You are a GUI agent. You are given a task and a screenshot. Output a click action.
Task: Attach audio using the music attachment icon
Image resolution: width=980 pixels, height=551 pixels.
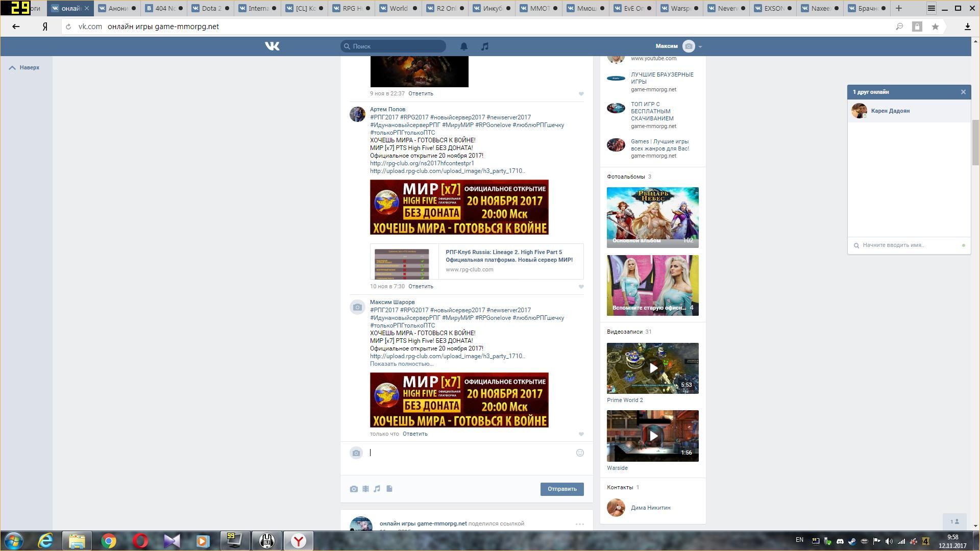point(377,489)
